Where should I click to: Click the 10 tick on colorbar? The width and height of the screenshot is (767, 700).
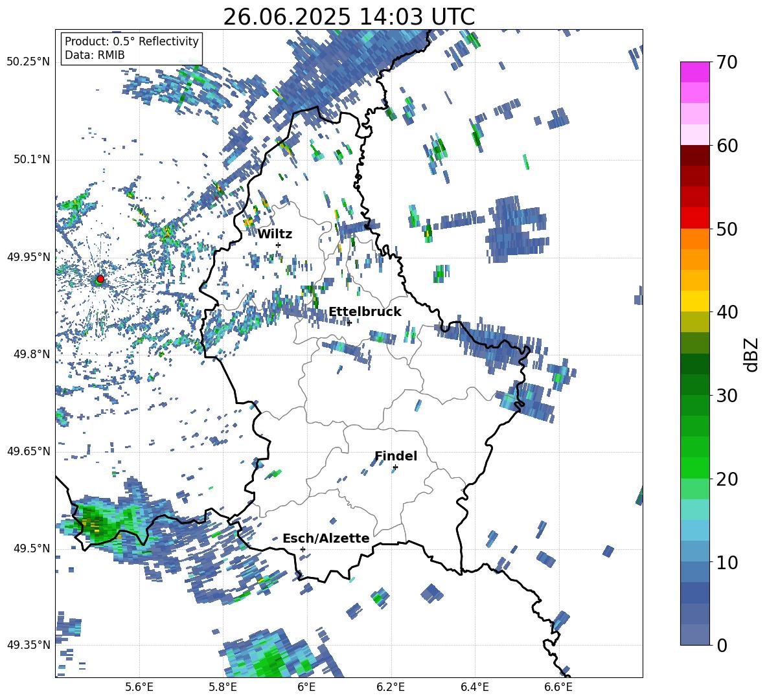pos(727,562)
